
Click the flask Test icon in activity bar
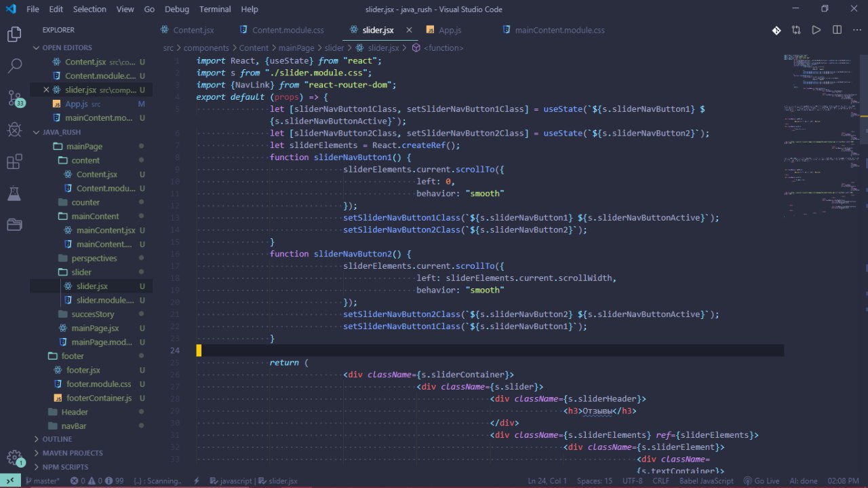14,194
